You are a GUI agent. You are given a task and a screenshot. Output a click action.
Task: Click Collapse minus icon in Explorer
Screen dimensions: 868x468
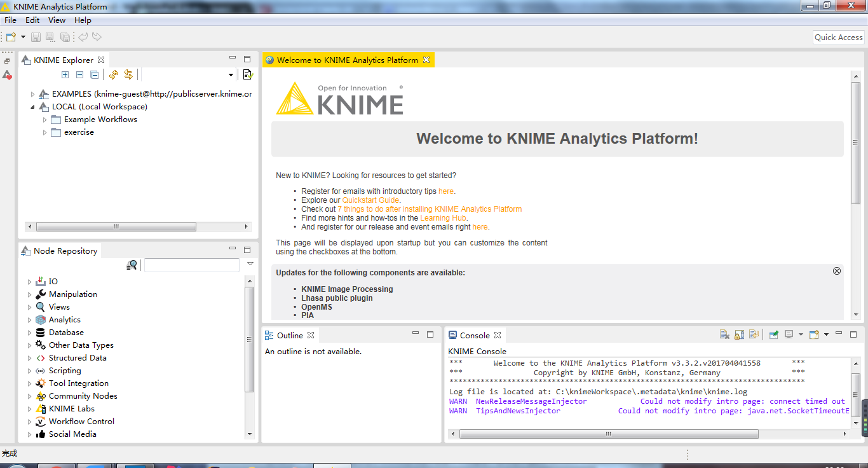pos(79,75)
